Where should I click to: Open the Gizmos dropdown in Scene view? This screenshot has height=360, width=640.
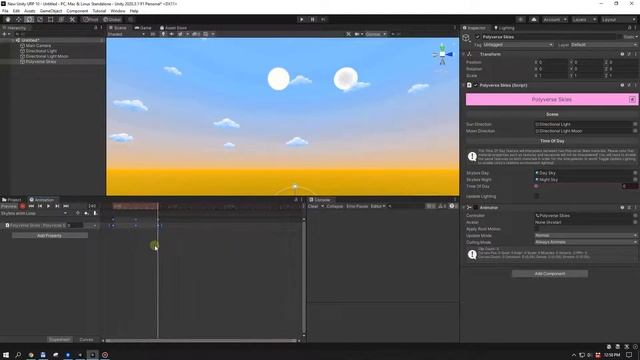click(x=376, y=34)
